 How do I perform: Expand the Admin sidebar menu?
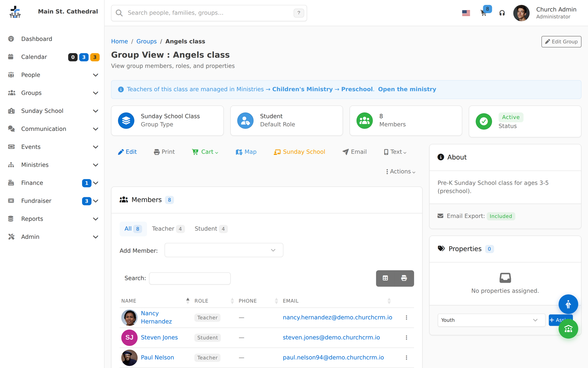[52, 237]
